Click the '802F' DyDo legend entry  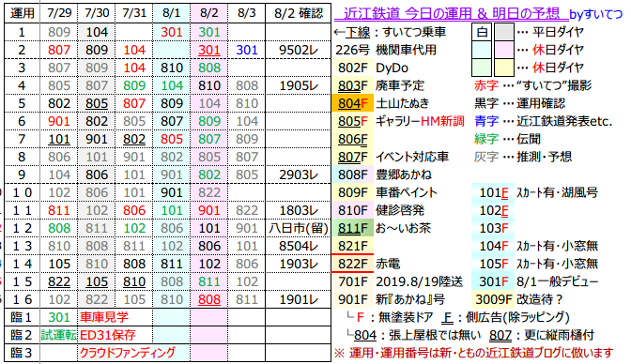click(352, 68)
